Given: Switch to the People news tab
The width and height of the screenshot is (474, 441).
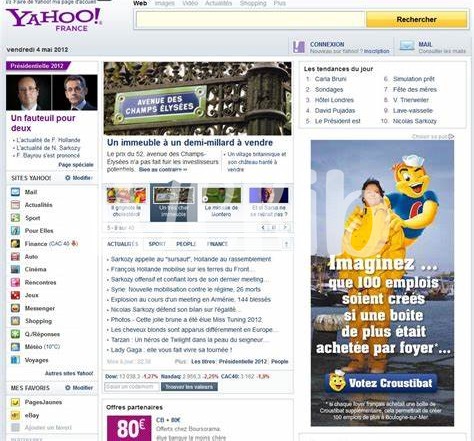Looking at the screenshot, I should (x=186, y=244).
